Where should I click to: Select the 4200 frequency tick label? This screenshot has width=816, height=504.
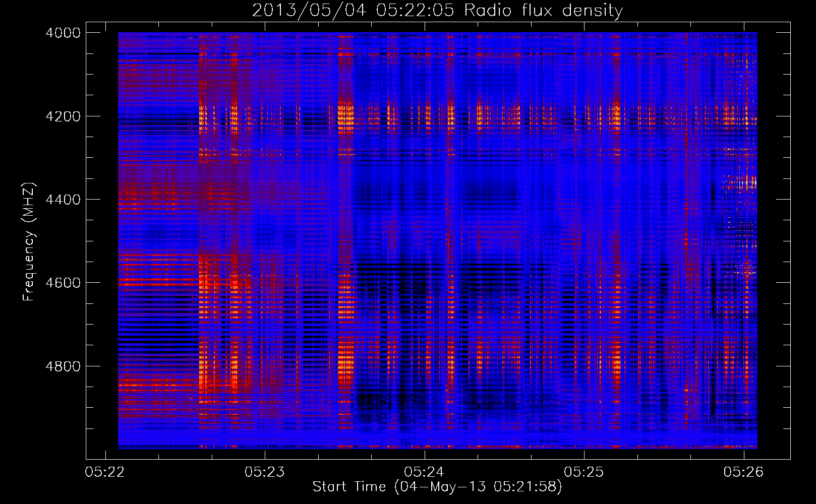63,116
